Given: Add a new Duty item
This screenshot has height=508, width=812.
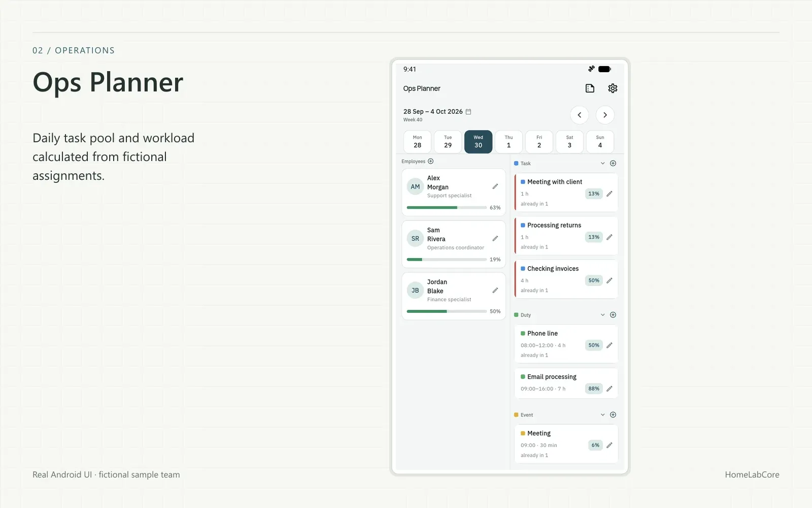Looking at the screenshot, I should click(x=613, y=315).
